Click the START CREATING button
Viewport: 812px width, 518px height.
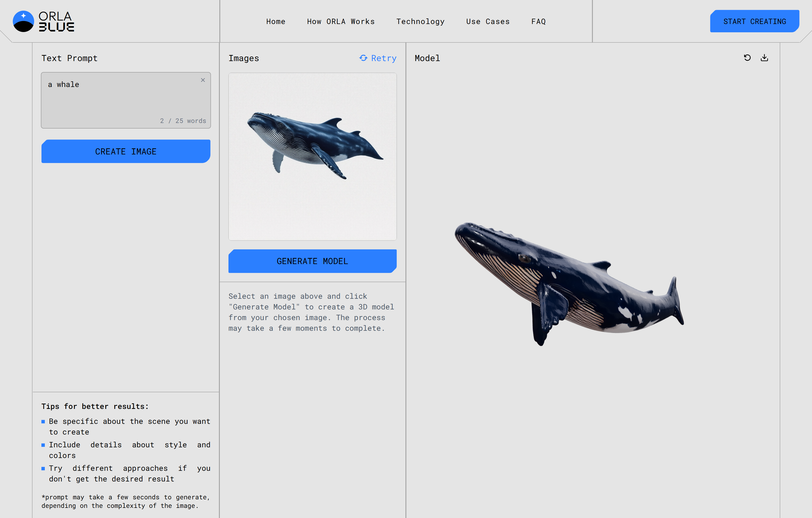[x=755, y=21]
